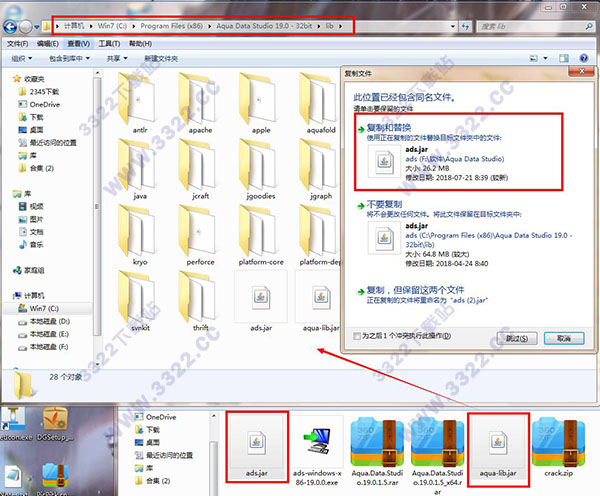Open the 共享 dropdown
This screenshot has width=600, height=496.
(x=117, y=59)
